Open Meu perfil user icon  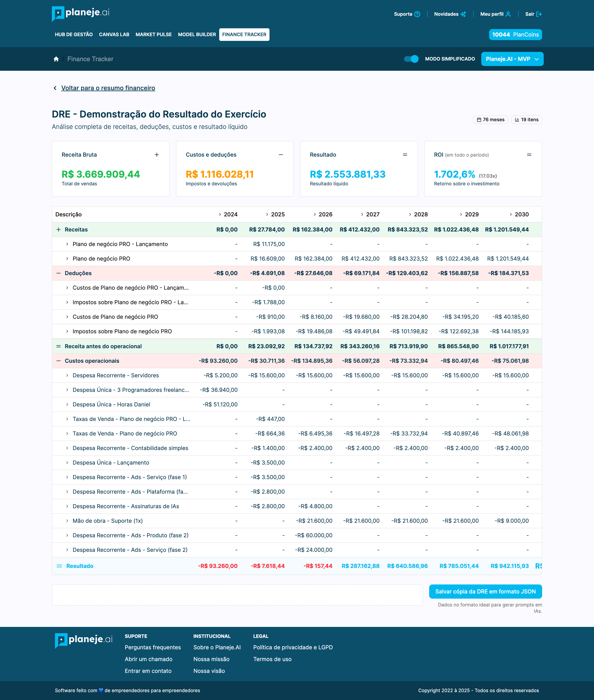[x=508, y=14]
